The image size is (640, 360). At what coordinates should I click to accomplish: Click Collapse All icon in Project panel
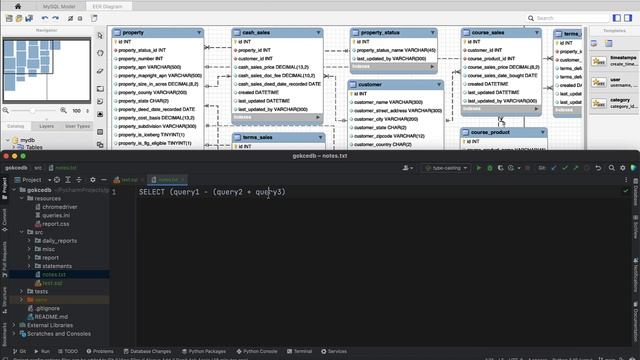point(79,180)
